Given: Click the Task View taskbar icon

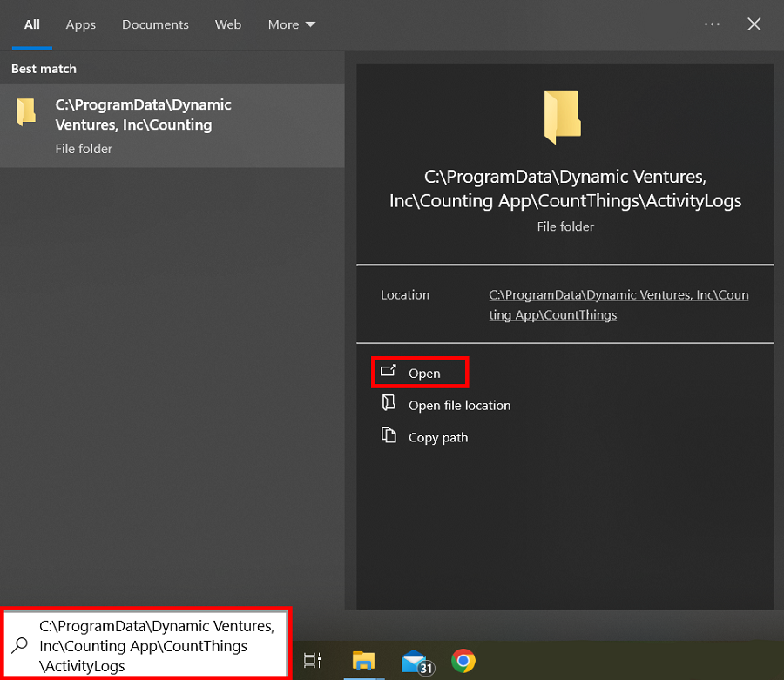Looking at the screenshot, I should click(x=312, y=661).
